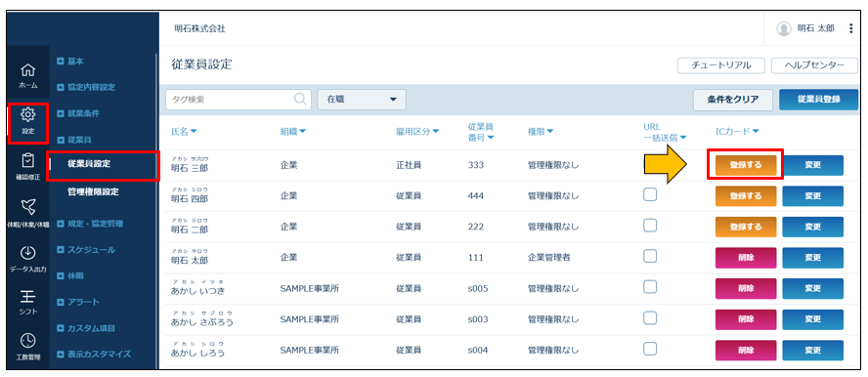Click 変更 for 明石 四郎
The width and height of the screenshot is (868, 377).
812,195
